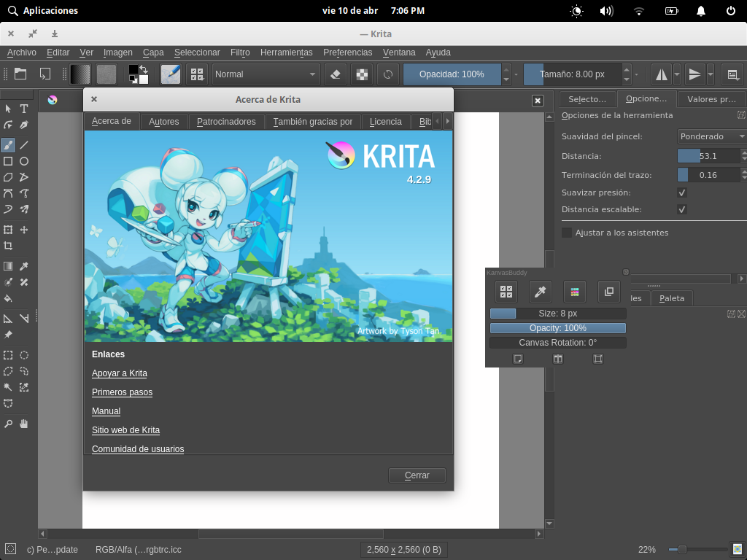Switch to the Patrocinadores tab
747x560 pixels.
[x=226, y=122]
